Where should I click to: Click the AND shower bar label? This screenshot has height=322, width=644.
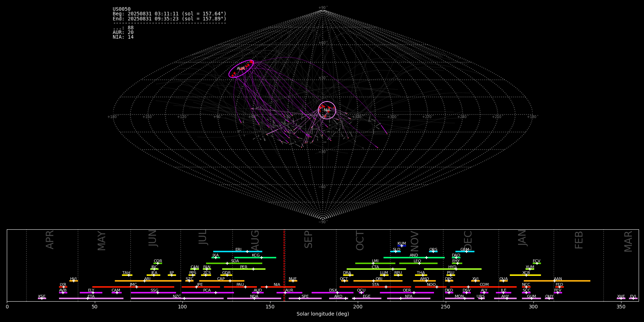point(414,255)
